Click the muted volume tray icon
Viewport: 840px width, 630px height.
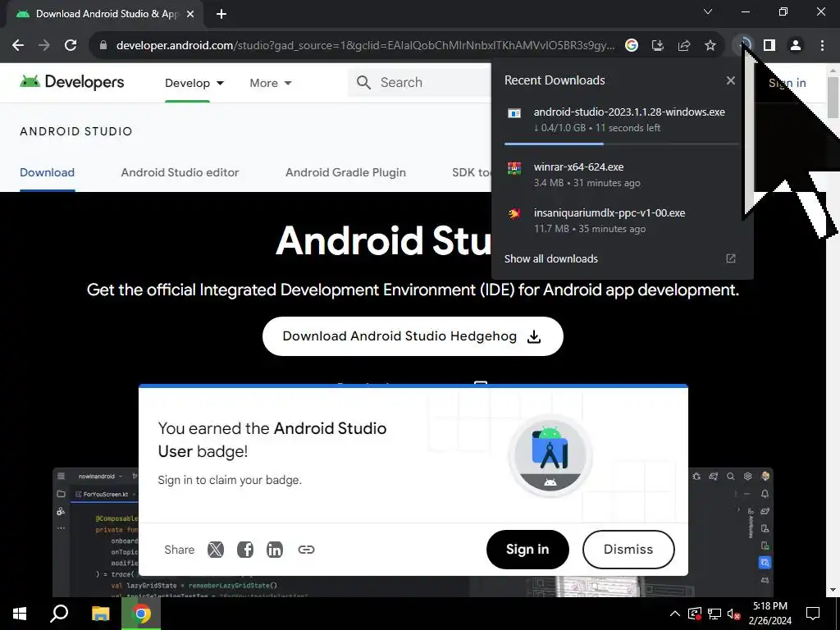click(x=733, y=614)
